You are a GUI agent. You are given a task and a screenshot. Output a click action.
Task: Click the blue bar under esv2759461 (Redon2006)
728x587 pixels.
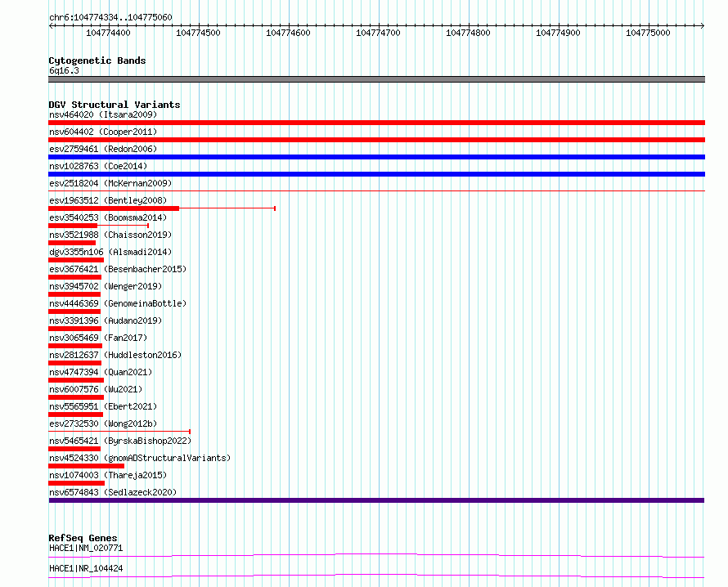click(x=376, y=157)
